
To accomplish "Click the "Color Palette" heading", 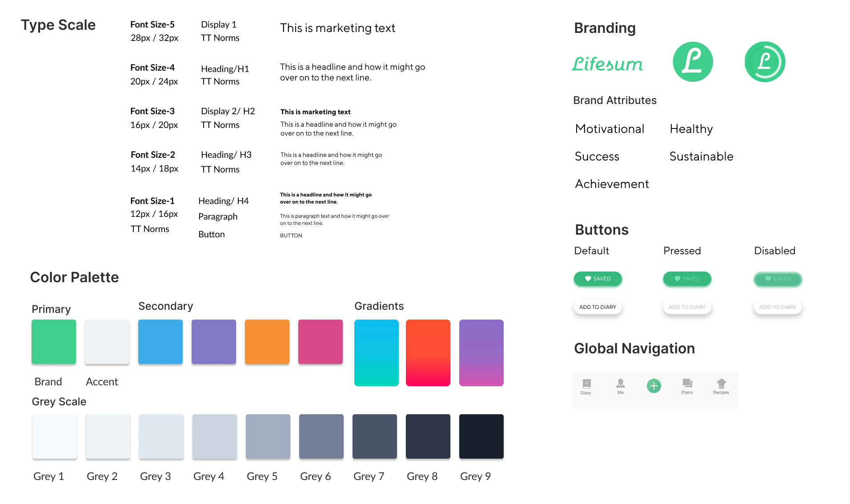I will pyautogui.click(x=74, y=277).
